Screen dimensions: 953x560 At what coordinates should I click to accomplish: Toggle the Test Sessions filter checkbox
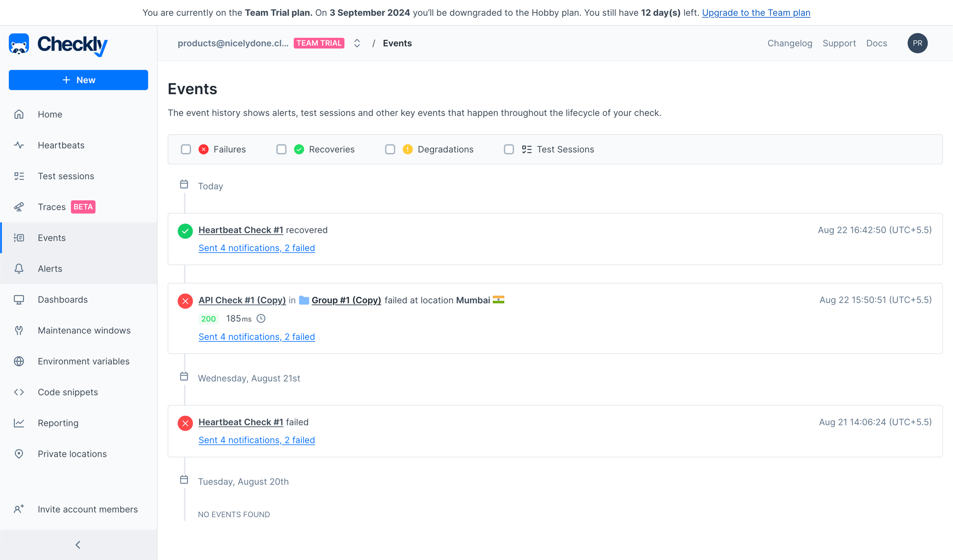tap(509, 150)
